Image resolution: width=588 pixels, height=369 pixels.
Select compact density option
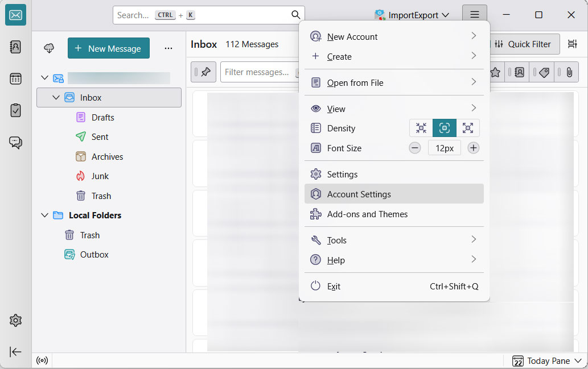[x=421, y=128]
